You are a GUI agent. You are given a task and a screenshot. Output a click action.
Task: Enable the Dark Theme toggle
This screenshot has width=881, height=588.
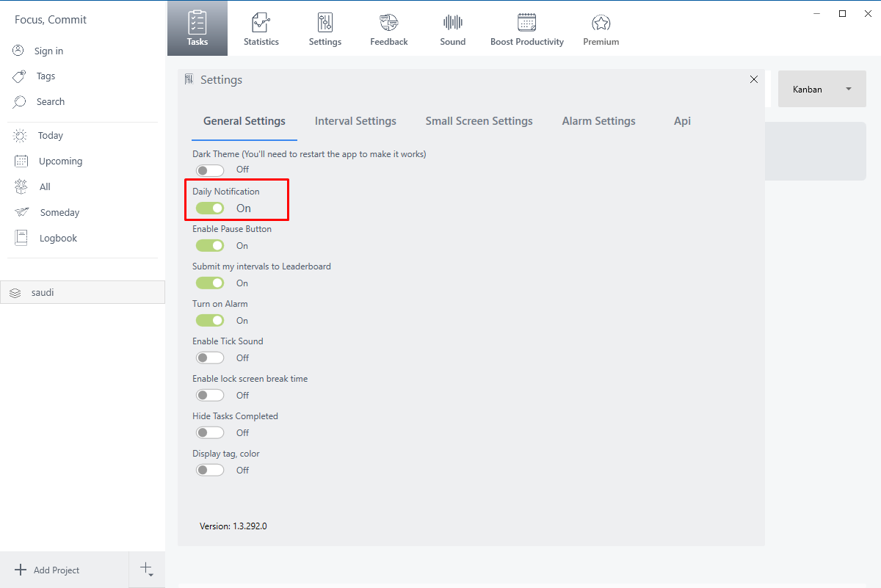(x=210, y=170)
